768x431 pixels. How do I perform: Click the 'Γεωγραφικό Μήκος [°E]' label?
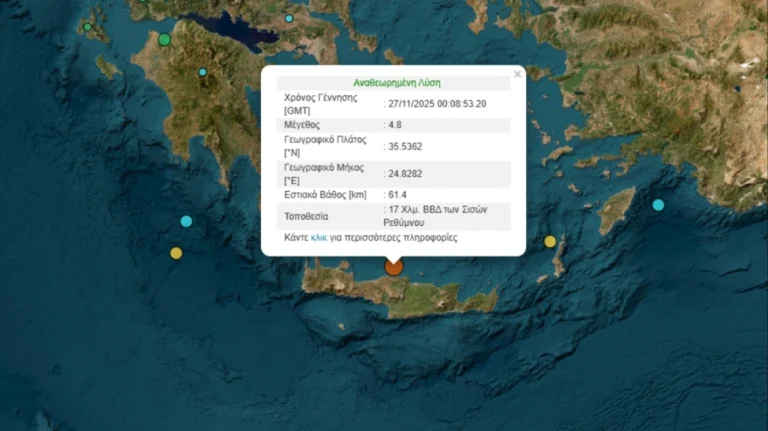(x=324, y=174)
